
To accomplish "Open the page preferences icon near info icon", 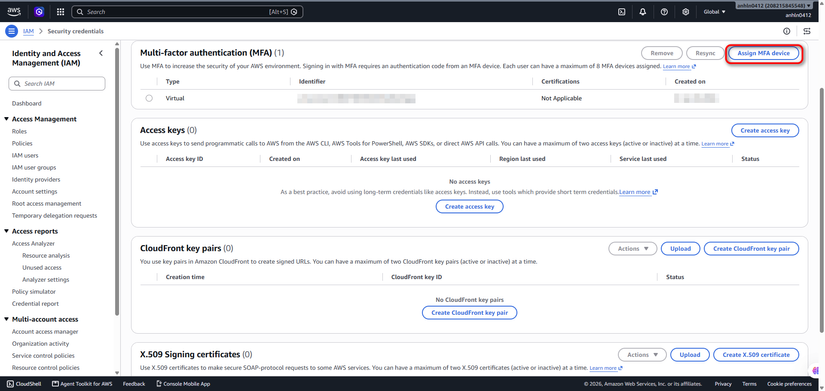I will [807, 31].
